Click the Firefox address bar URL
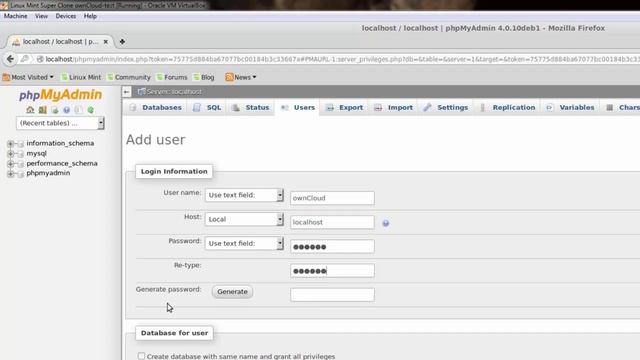This screenshot has width=640, height=360. point(342,59)
